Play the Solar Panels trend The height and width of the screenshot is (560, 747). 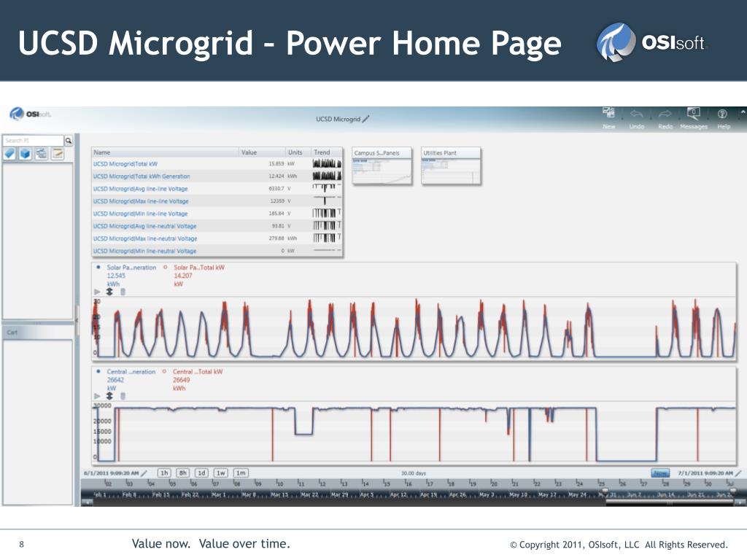coord(98,292)
